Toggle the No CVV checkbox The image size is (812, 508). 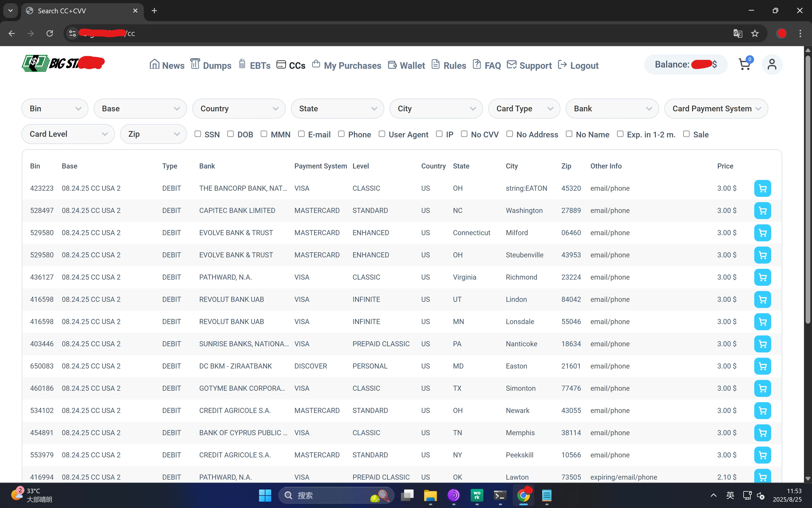tap(464, 134)
